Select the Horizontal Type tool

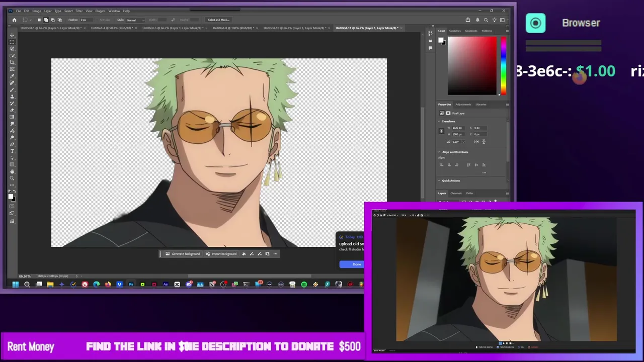tap(12, 151)
